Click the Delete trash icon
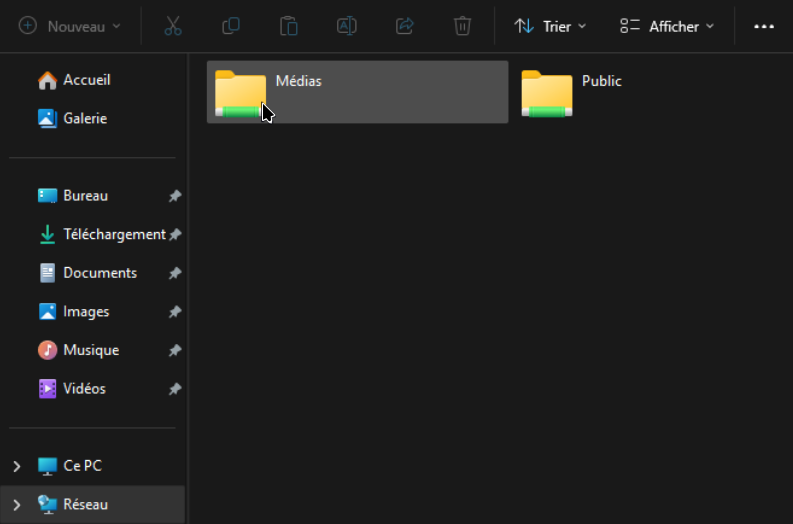Screen dimensions: 793x524 [x=462, y=26]
